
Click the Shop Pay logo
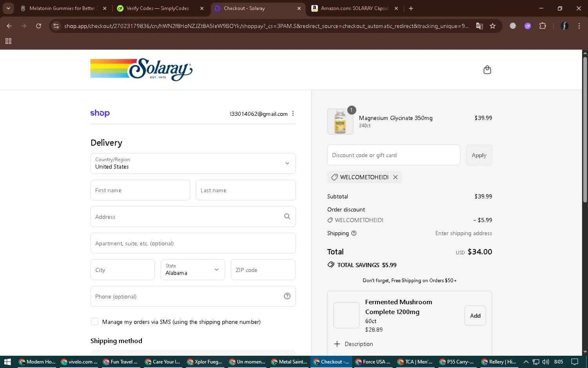[100, 113]
